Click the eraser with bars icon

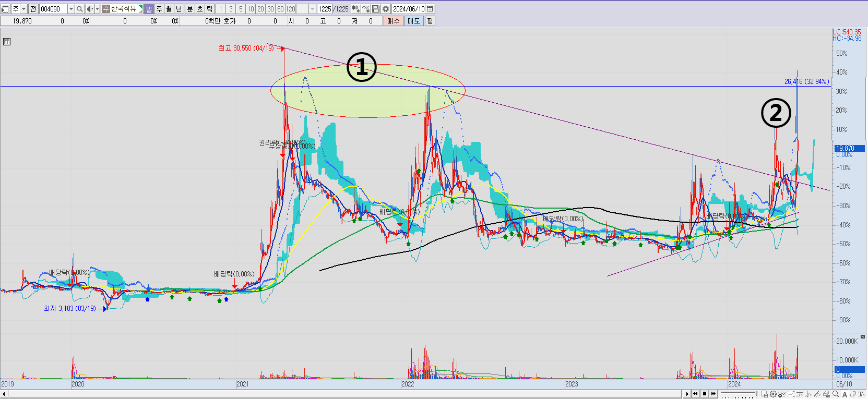(827, 394)
